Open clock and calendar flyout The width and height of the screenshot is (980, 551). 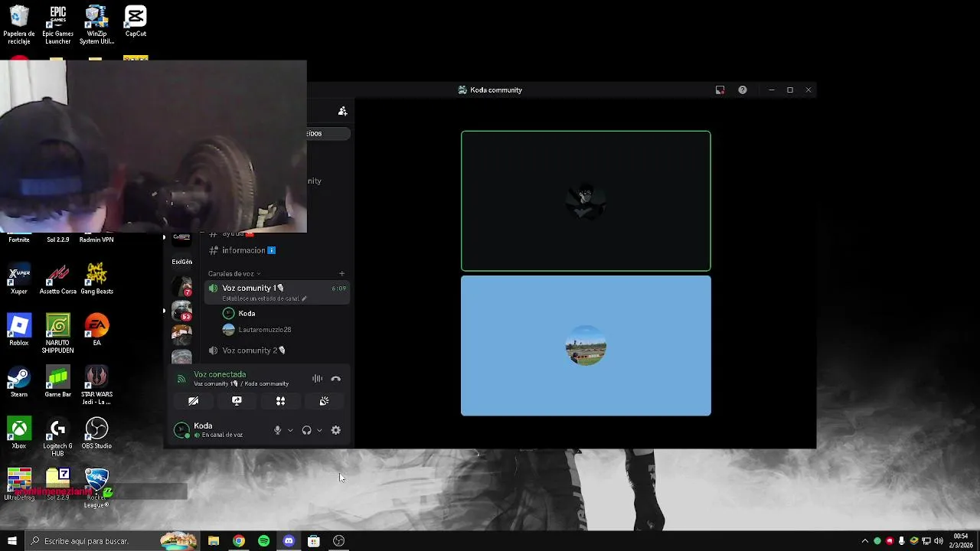960,540
